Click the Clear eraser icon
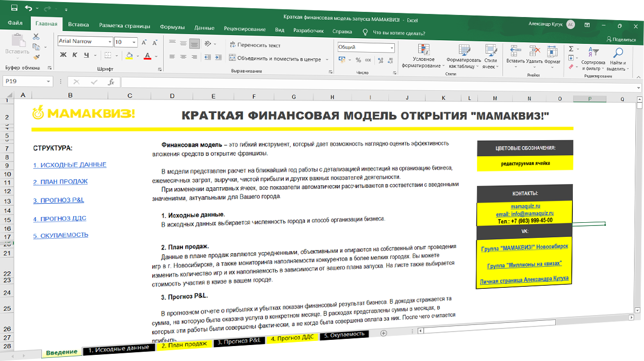This screenshot has width=644, height=361. (x=571, y=66)
